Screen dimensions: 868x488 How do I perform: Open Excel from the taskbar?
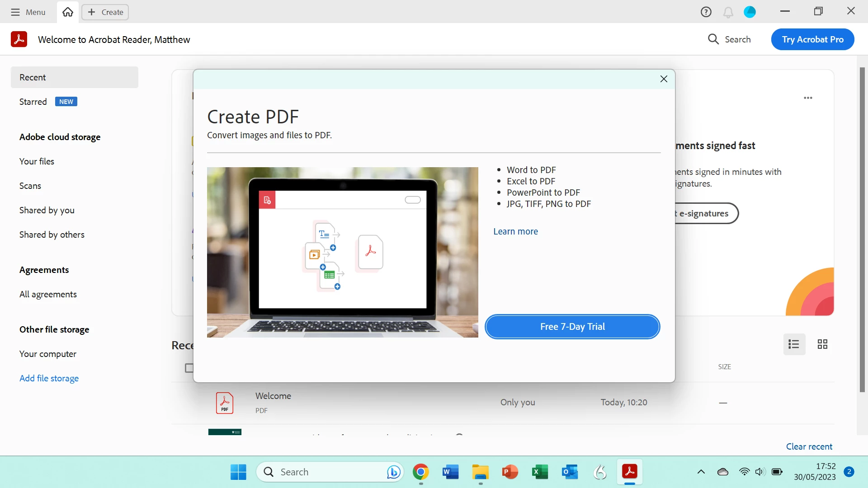click(x=540, y=472)
